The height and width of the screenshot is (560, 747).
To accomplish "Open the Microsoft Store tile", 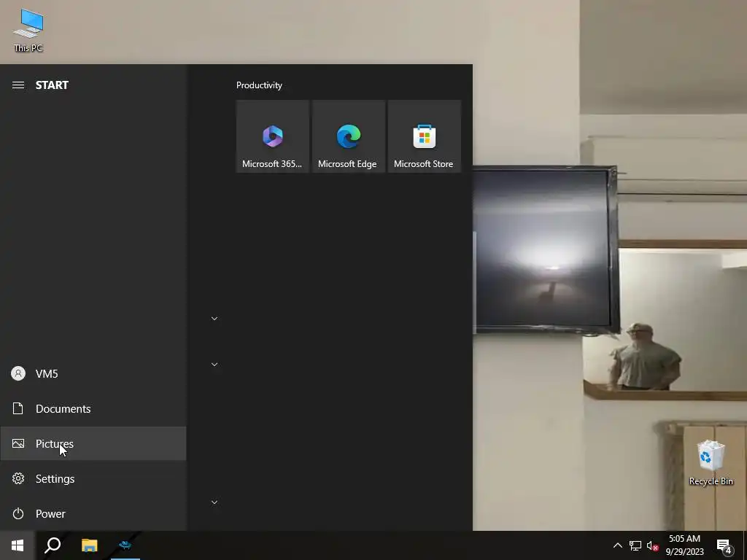I will (x=424, y=136).
